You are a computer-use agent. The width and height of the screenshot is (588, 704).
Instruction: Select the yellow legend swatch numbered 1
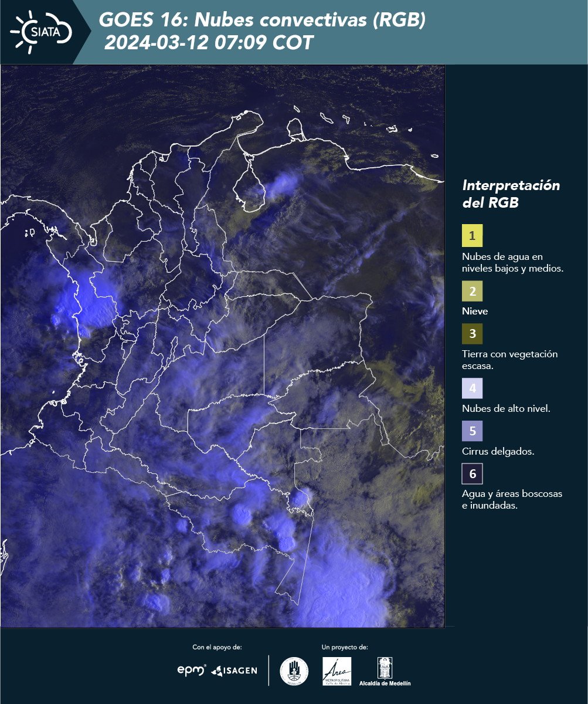[472, 235]
